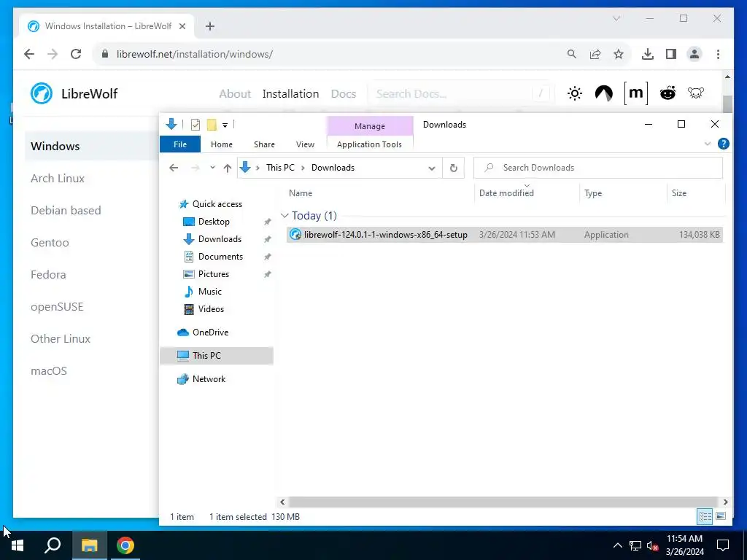Open the File menu in Explorer

[180, 144]
